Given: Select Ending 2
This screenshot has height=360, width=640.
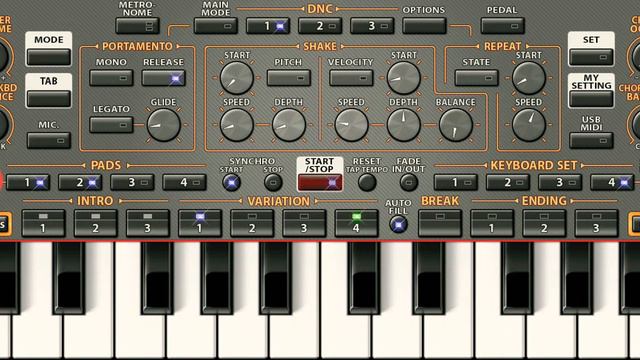Looking at the screenshot, I should 544,223.
